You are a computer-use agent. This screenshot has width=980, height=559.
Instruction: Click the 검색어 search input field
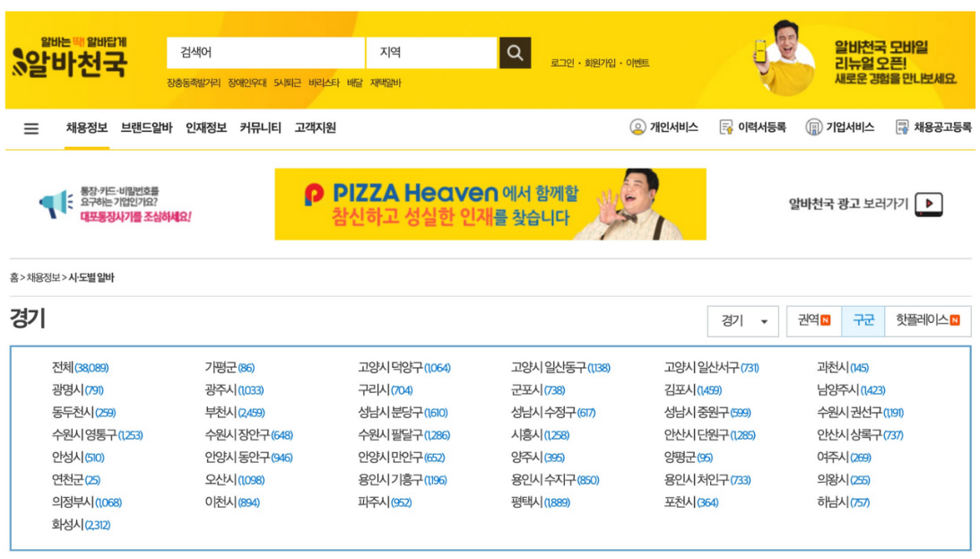coord(265,53)
